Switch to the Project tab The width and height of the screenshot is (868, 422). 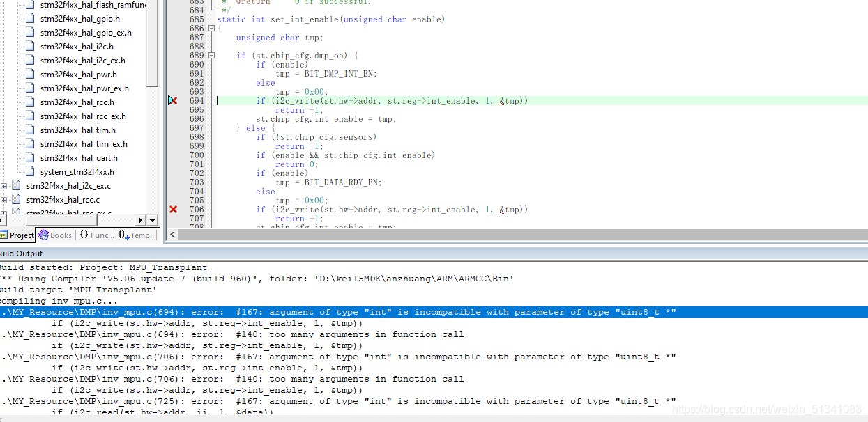tap(17, 235)
